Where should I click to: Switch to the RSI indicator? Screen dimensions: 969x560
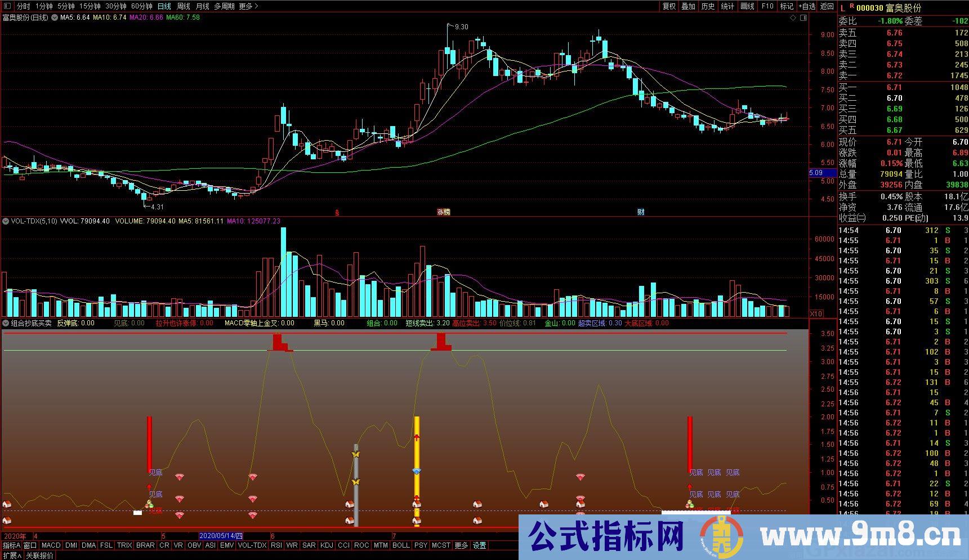coord(276,545)
